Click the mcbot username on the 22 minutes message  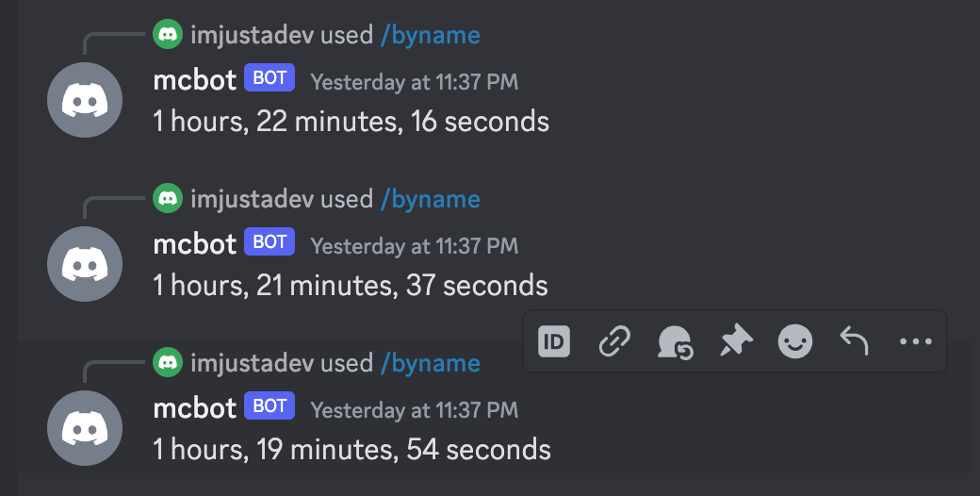(194, 80)
